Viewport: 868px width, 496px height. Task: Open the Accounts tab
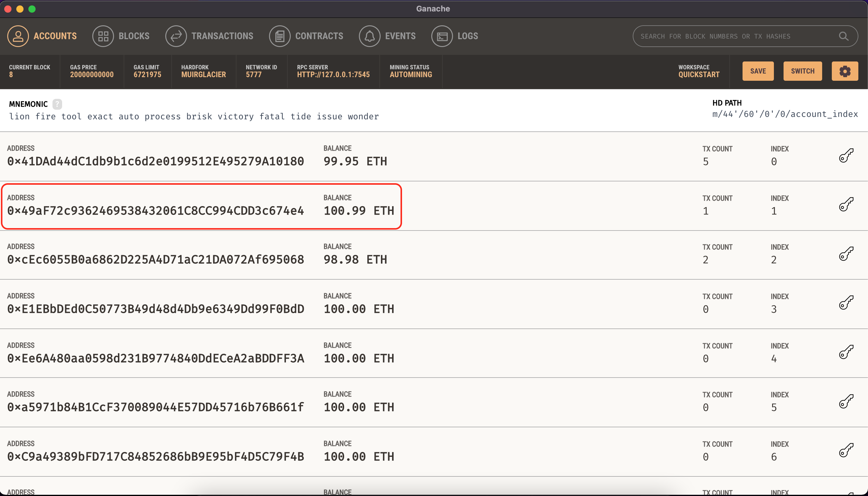pos(42,36)
